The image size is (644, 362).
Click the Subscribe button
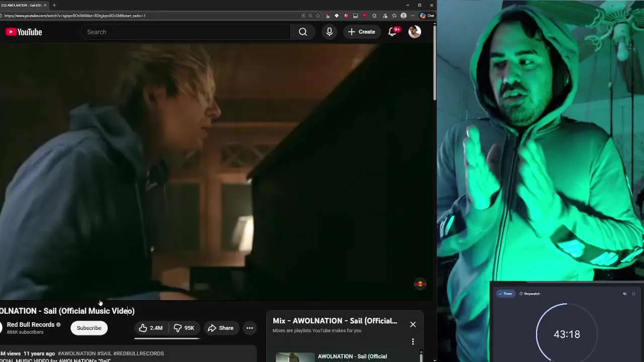[89, 328]
